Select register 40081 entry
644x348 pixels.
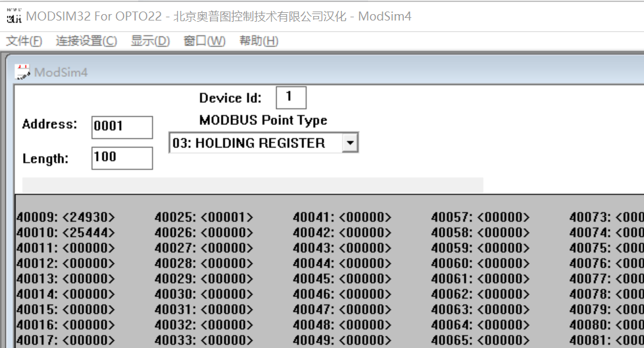click(x=607, y=340)
